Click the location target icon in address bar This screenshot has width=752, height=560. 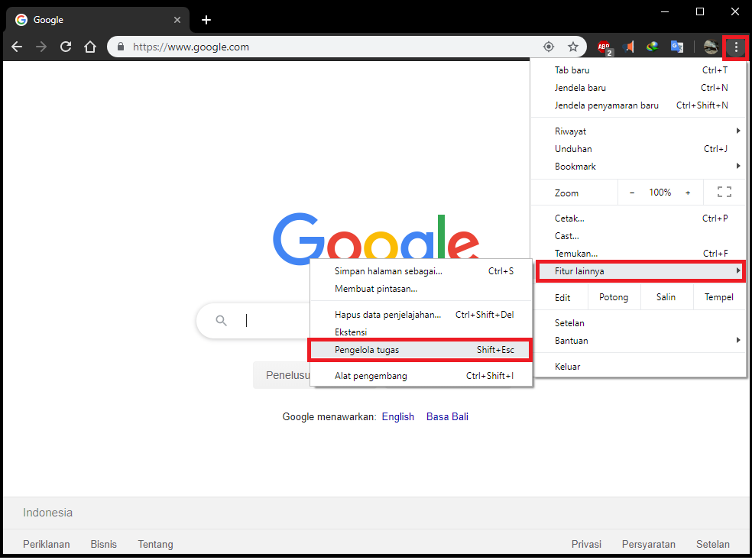point(549,47)
